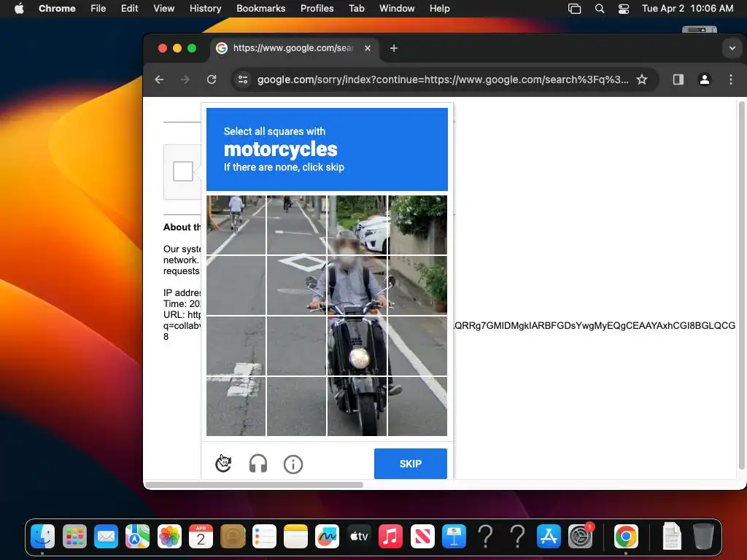Open Mail from the Dock
Viewport: 747px width, 560px height.
pyautogui.click(x=106, y=537)
